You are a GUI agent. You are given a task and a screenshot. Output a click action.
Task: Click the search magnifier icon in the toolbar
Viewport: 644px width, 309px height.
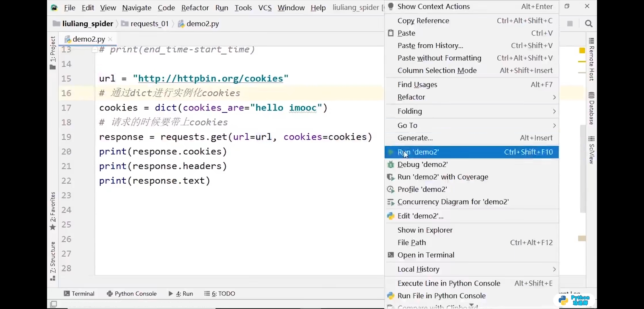588,24
